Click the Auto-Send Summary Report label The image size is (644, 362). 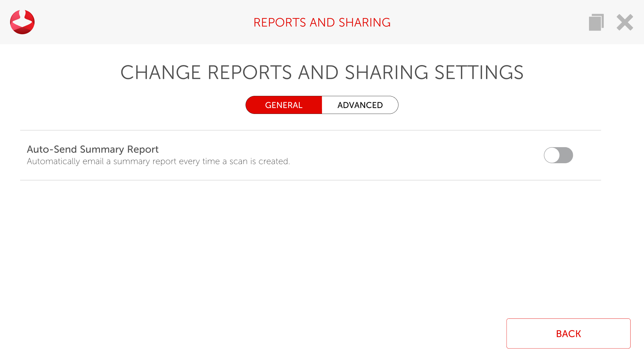(93, 149)
